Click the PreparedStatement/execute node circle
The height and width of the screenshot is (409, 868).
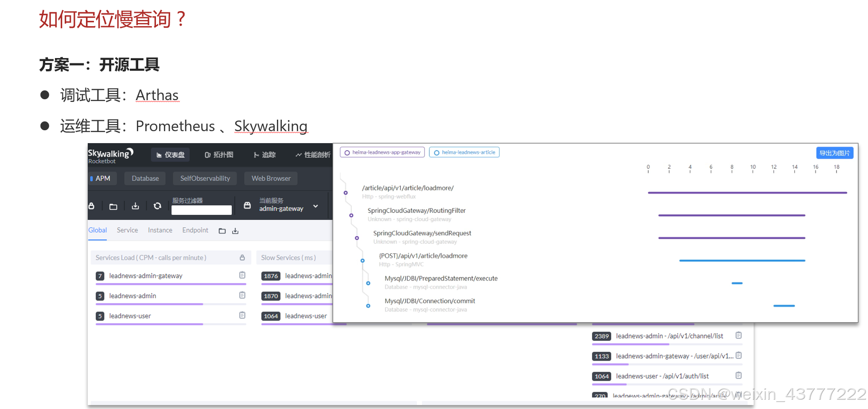368,283
